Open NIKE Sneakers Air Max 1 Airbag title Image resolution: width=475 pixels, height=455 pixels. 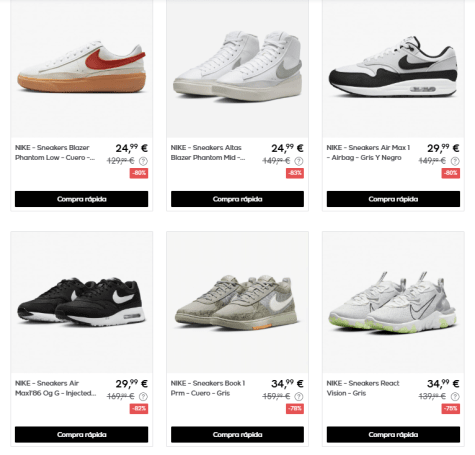tap(368, 153)
